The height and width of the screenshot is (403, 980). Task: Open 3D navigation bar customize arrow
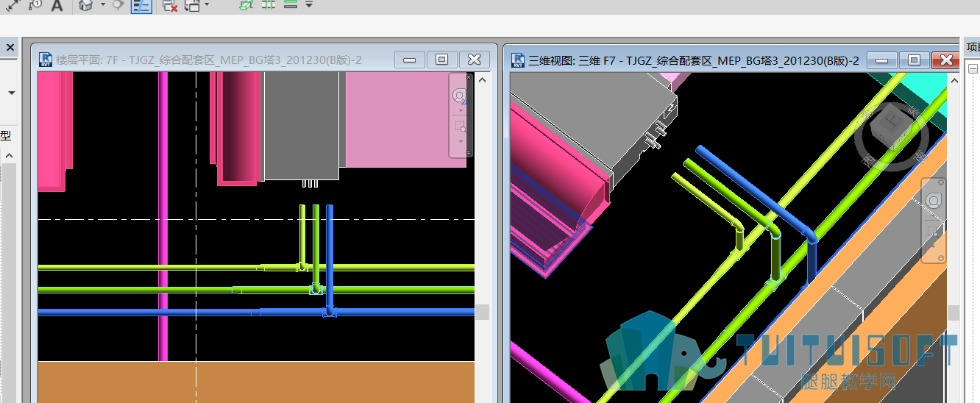[941, 257]
